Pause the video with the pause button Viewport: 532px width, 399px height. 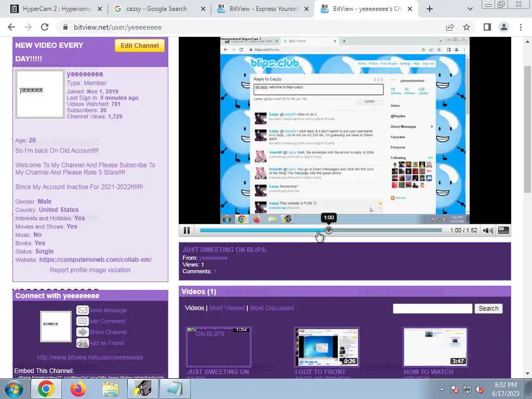click(x=187, y=230)
